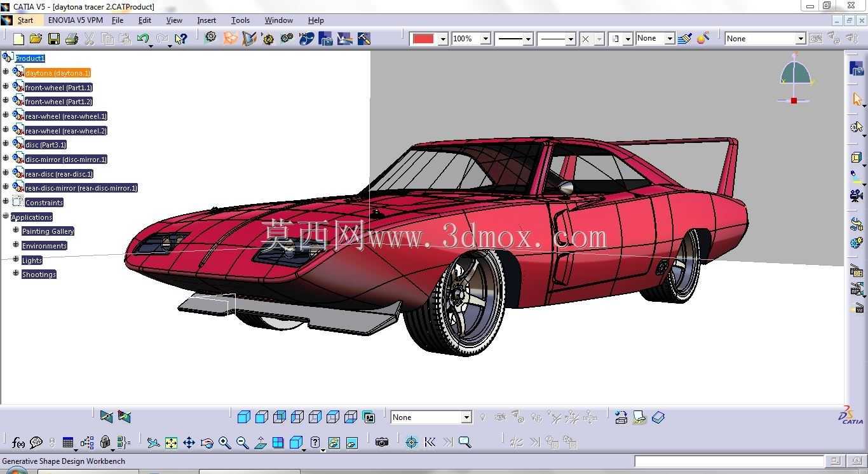Open the ENOVIA V5 VPM menu

pyautogui.click(x=76, y=20)
